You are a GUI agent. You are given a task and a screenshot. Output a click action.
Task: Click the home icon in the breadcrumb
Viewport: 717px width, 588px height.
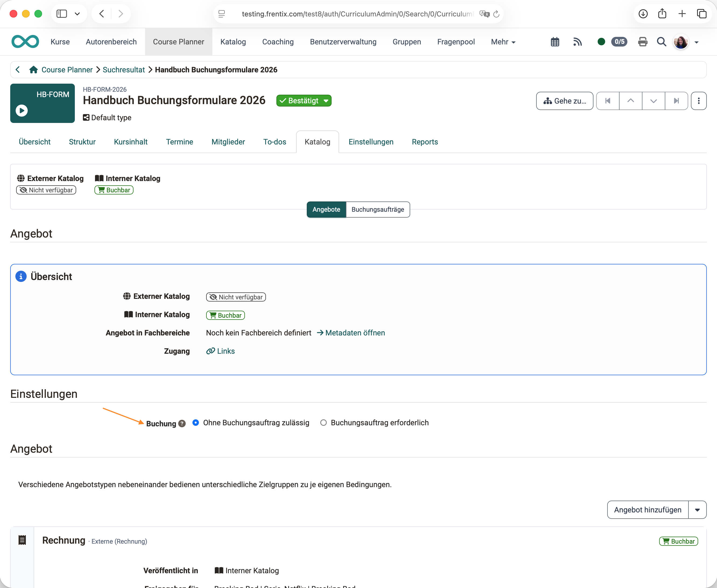(33, 70)
